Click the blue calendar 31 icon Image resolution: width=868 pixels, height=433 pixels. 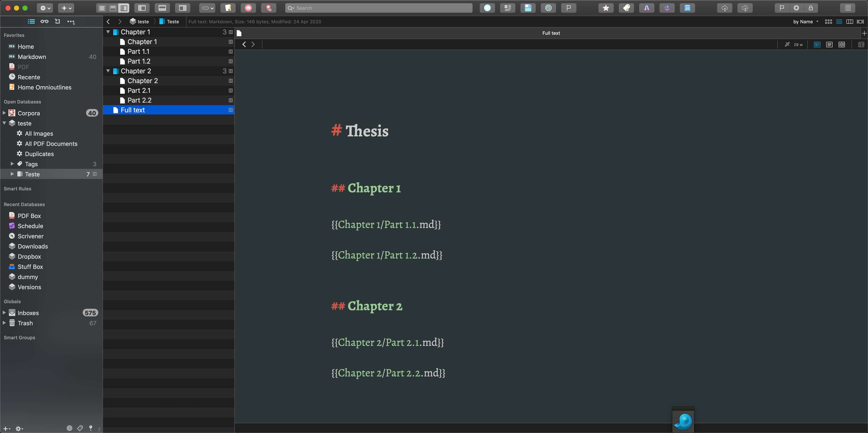point(687,8)
